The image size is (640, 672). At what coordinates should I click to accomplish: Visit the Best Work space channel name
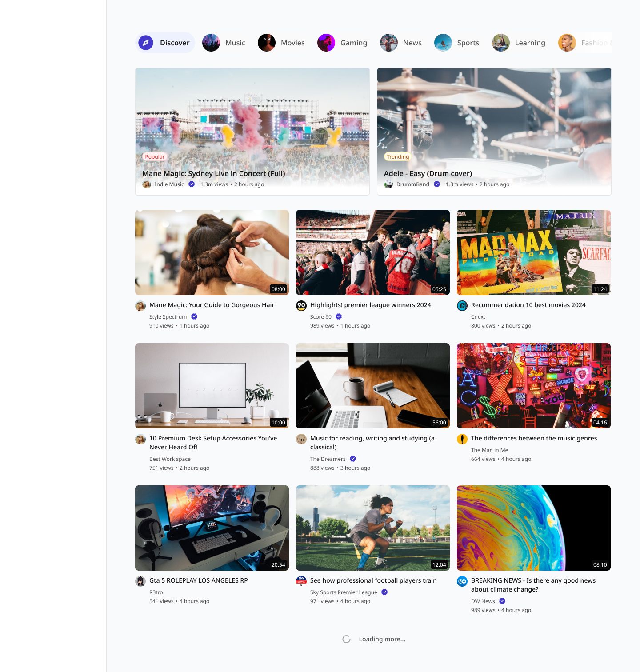coord(170,459)
